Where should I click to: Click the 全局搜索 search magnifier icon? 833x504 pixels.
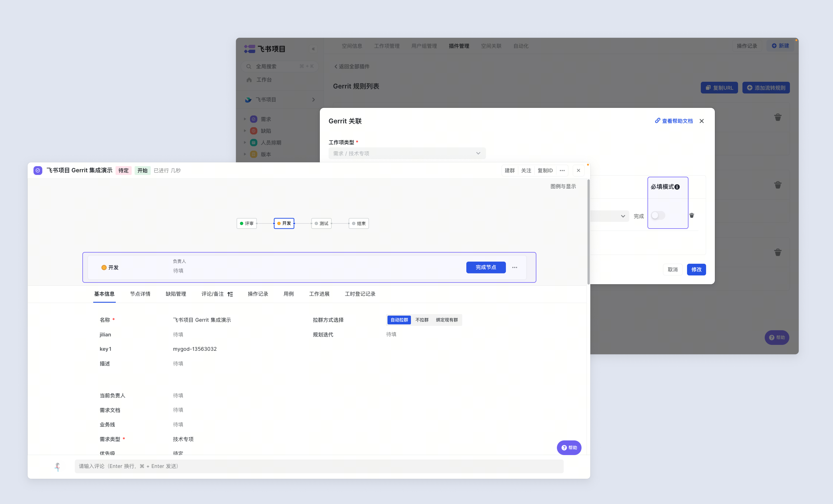[249, 67]
